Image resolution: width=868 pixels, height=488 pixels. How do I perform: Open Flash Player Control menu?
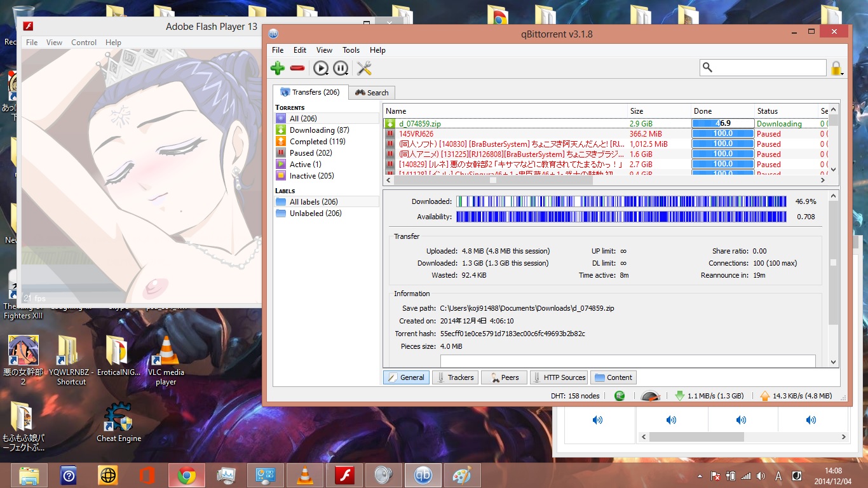click(x=84, y=43)
